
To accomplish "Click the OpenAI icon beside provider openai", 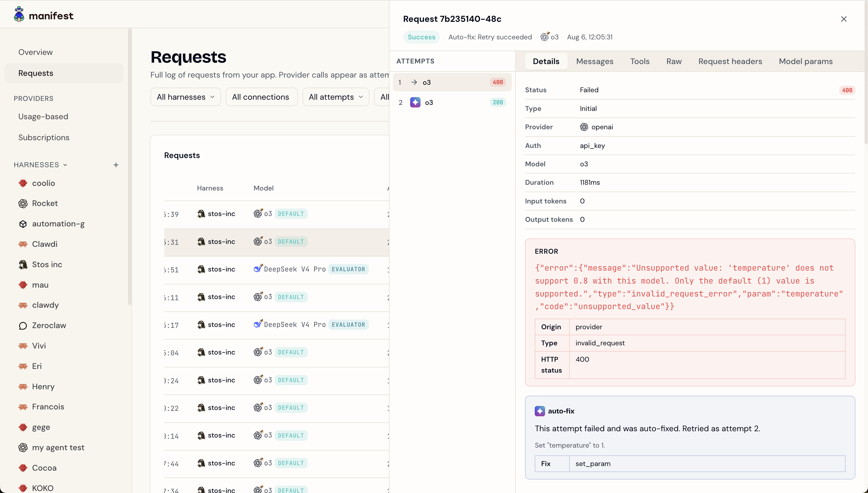I will [x=584, y=127].
